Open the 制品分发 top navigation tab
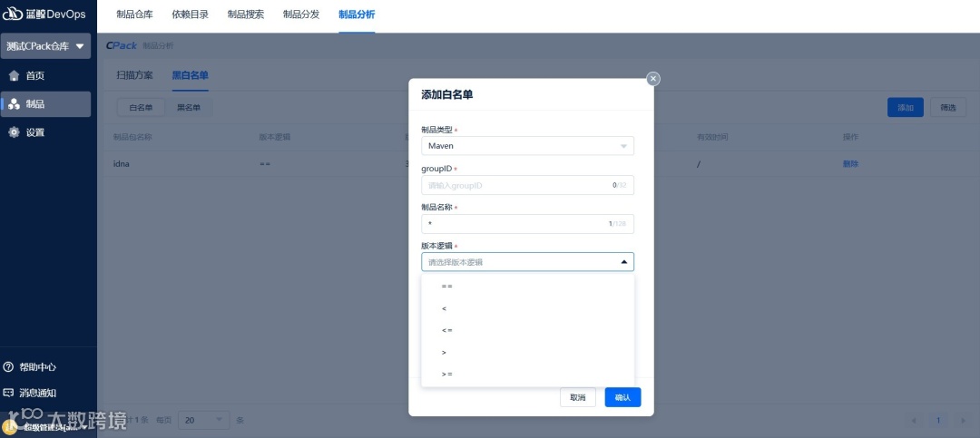 [301, 15]
